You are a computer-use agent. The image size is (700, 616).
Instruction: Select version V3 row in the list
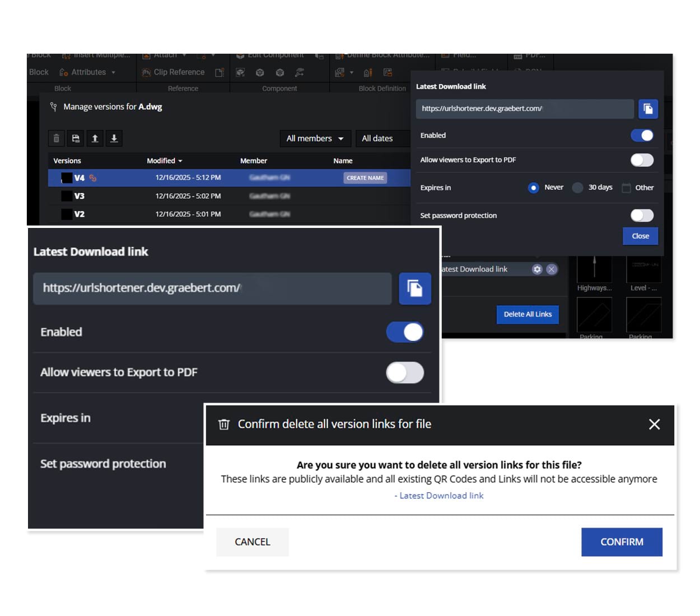pyautogui.click(x=168, y=196)
